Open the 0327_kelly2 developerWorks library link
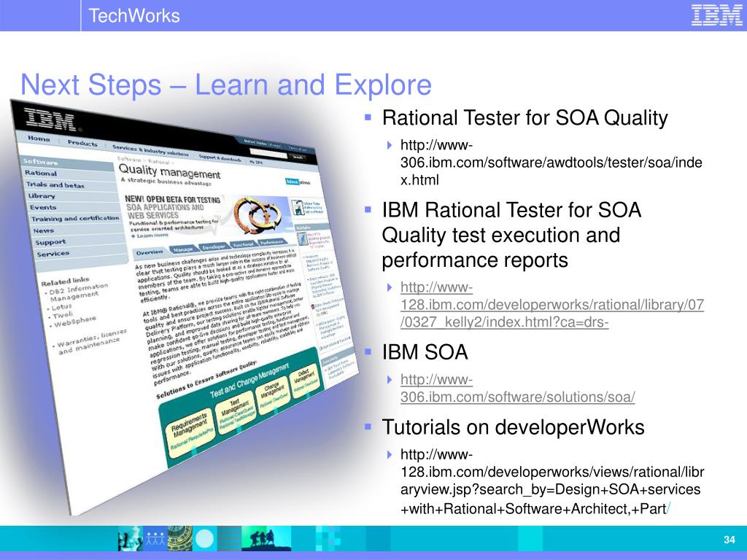 click(551, 305)
